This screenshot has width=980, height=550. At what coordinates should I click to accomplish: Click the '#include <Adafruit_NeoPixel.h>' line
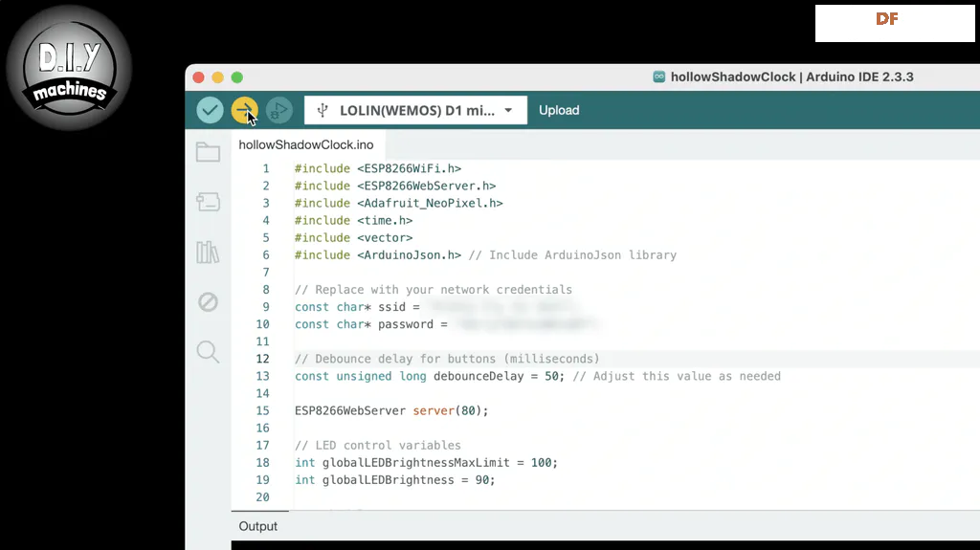(399, 203)
